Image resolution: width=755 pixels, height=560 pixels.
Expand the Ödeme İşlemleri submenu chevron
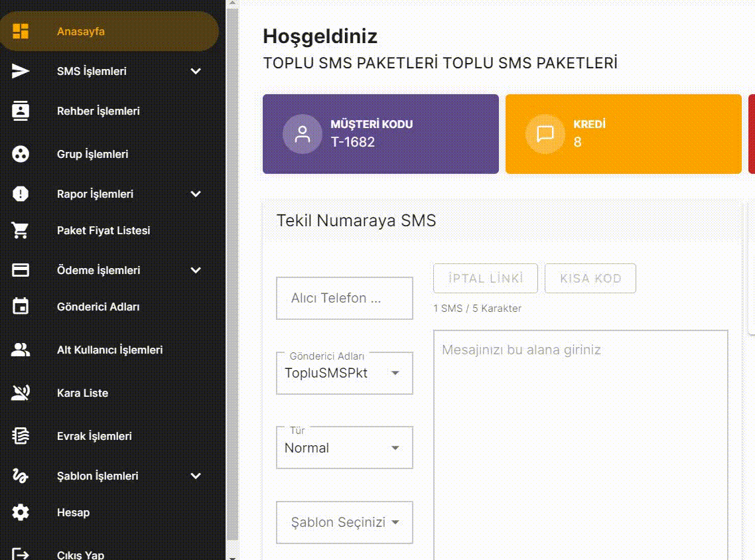click(196, 270)
